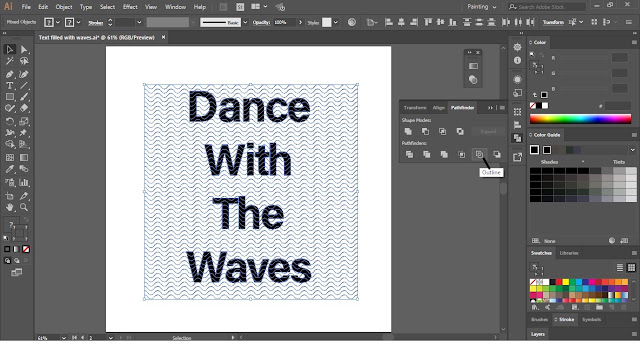Pick the Rotate tool
The image size is (640, 360).
tap(10, 122)
